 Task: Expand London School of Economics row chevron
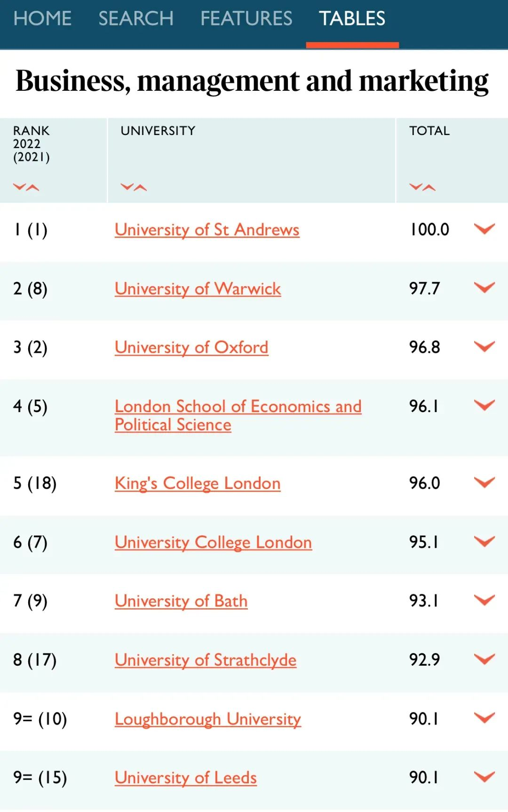coord(484,406)
